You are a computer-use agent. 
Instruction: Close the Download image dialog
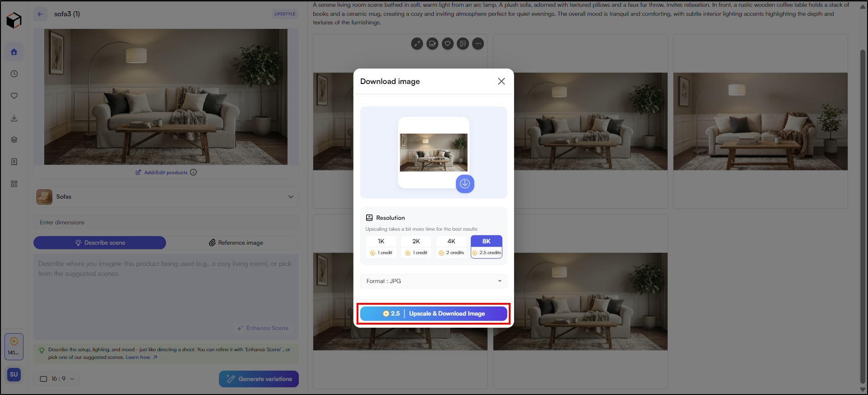[501, 81]
